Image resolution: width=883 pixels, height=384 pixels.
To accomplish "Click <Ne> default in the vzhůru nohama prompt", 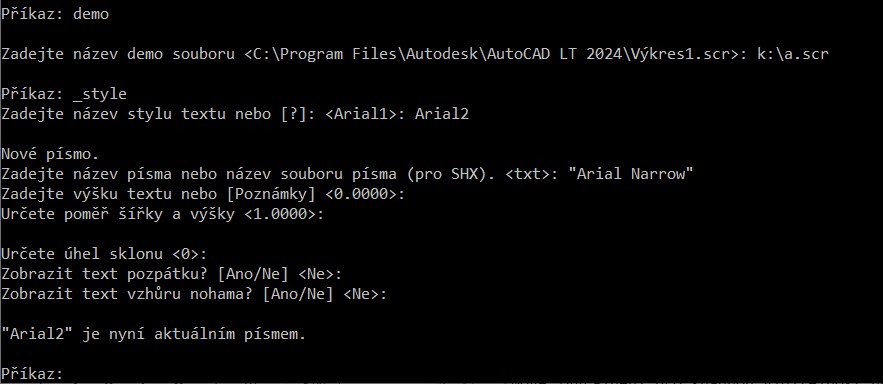I will coord(361,294).
